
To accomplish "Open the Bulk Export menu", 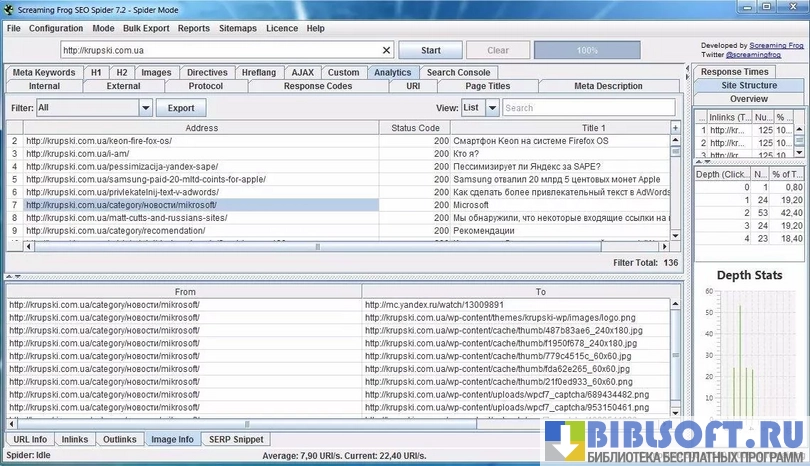I will [147, 29].
